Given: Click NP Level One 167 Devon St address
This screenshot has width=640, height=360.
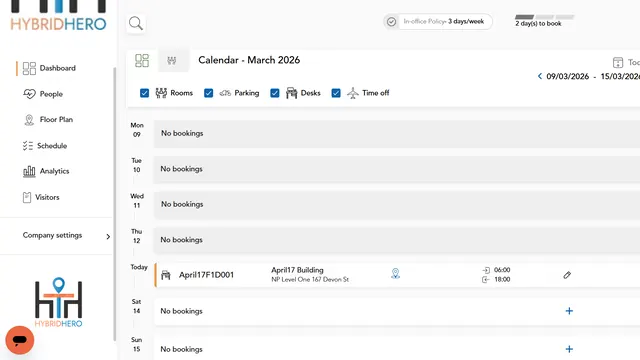Looking at the screenshot, I should coord(310,280).
